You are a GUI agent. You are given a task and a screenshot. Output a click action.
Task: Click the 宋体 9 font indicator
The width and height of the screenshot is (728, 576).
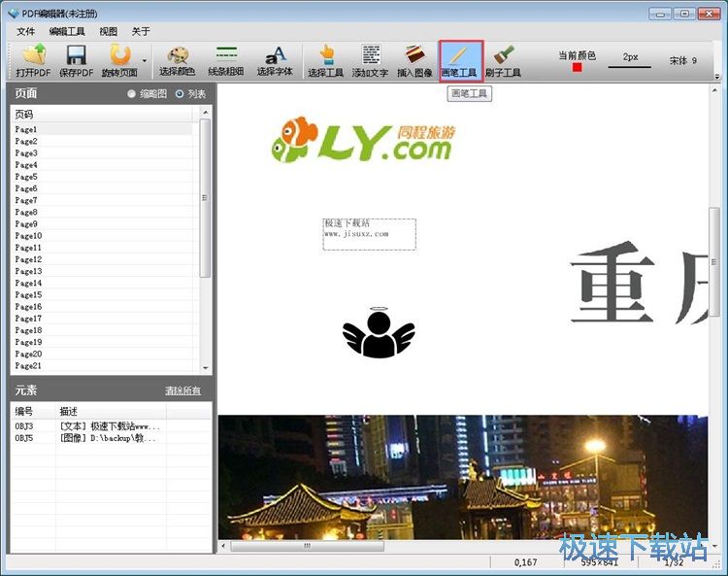pyautogui.click(x=683, y=60)
